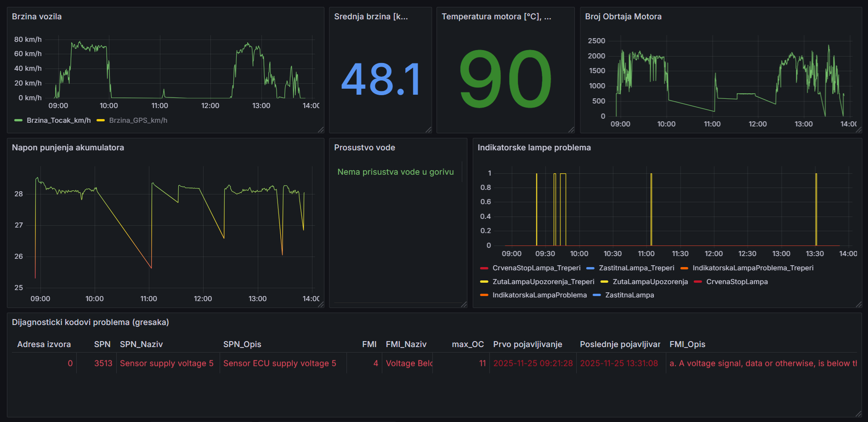Image resolution: width=868 pixels, height=422 pixels.
Task: Toggle ZastitnaLampa_Treperi legend entry
Action: click(636, 268)
